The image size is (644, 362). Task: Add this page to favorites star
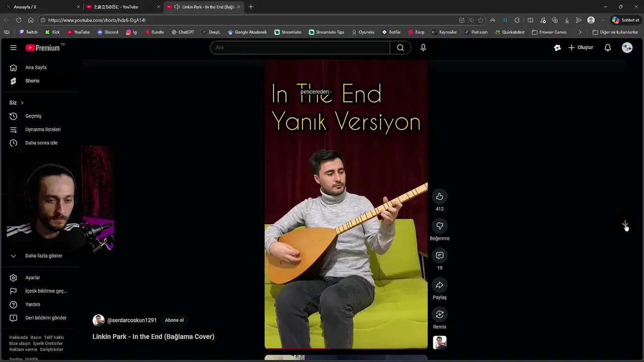480,20
